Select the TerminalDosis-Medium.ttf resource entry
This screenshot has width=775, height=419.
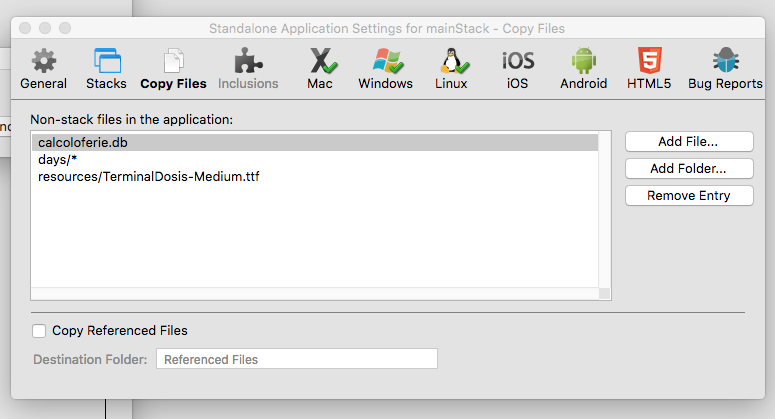pyautogui.click(x=149, y=177)
